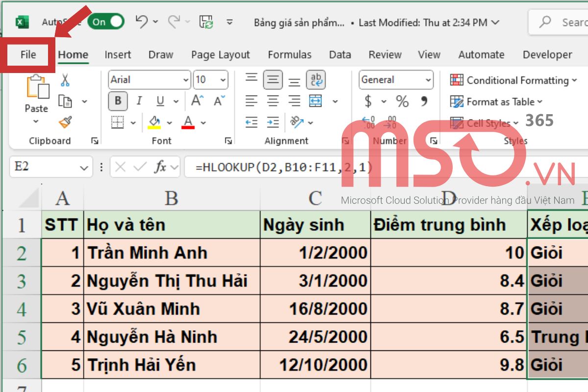This screenshot has width=588, height=392.
Task: Open Conditional Formatting menu
Action: tap(513, 80)
